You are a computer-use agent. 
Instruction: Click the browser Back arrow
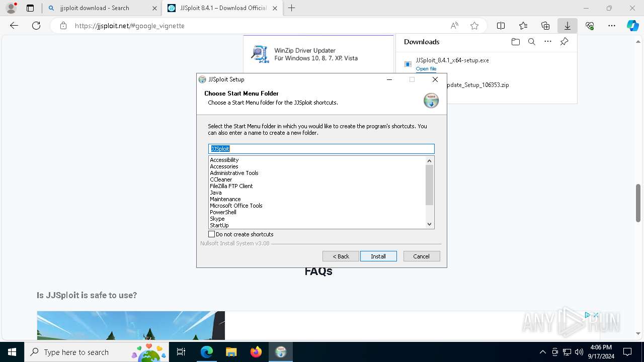14,26
